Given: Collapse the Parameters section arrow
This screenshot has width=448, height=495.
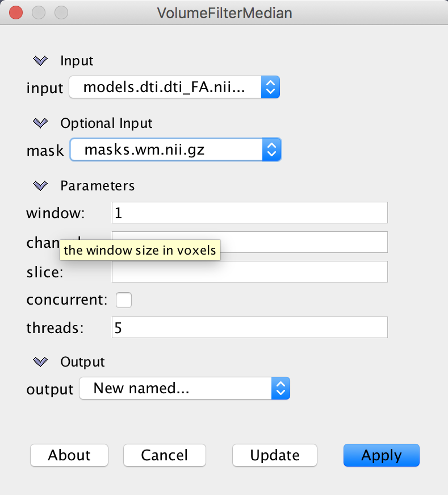Looking at the screenshot, I should (x=40, y=185).
